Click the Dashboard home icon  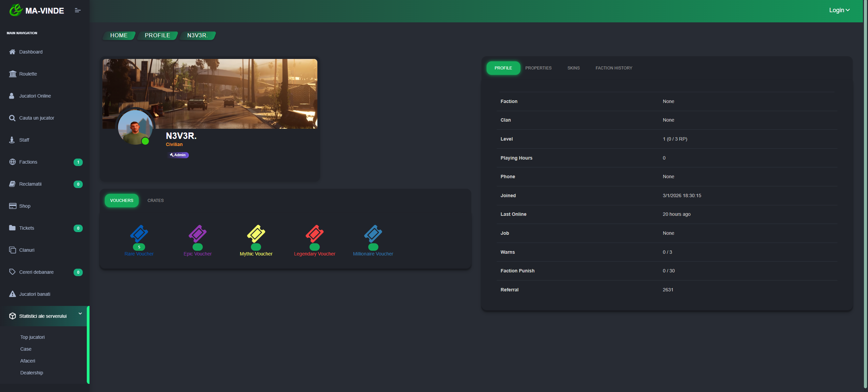[12, 52]
